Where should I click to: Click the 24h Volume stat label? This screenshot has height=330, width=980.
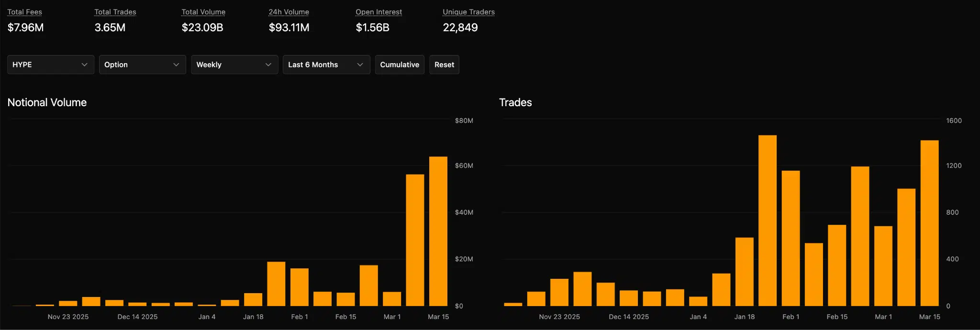pos(289,12)
